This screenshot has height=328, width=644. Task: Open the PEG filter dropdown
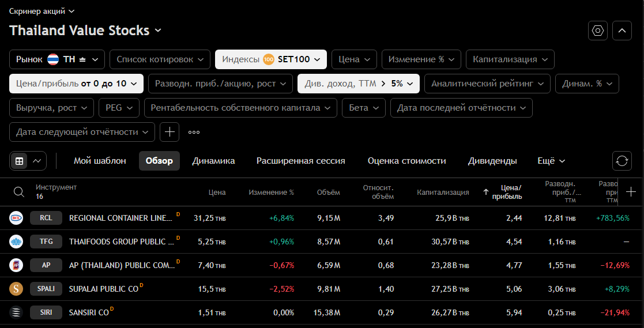tap(119, 108)
